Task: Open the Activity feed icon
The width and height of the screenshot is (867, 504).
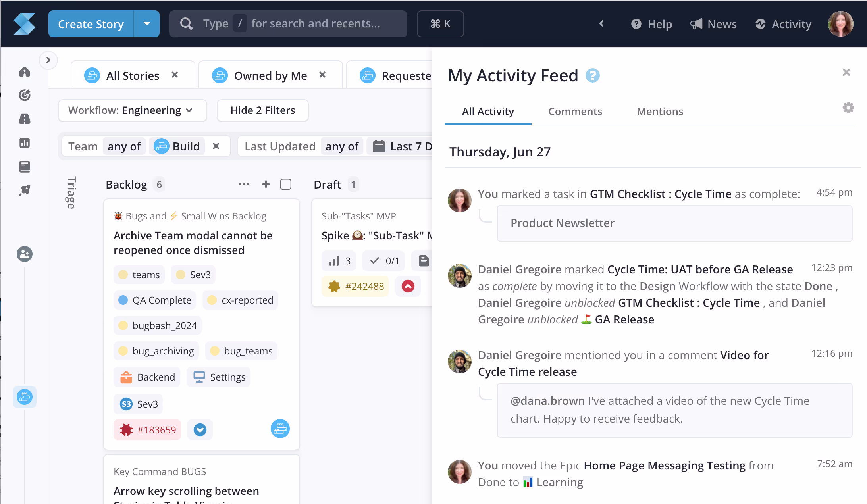Action: point(761,24)
